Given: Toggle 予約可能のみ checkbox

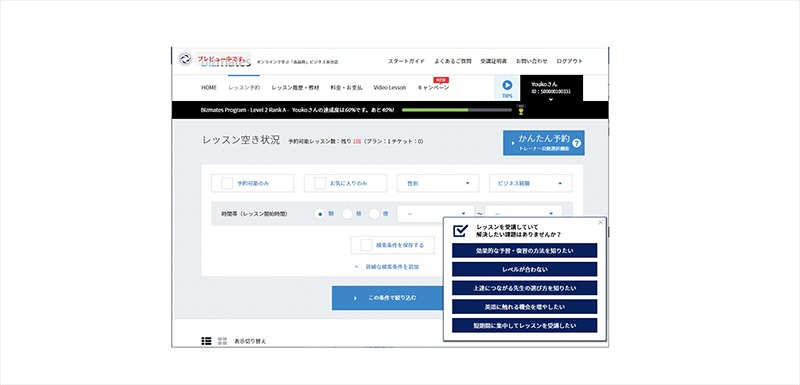Looking at the screenshot, I should pos(227,184).
